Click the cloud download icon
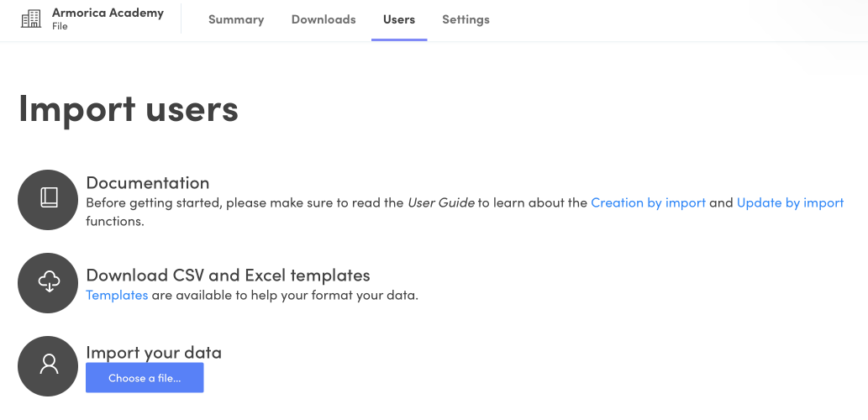Viewport: 868px width, 420px height. [49, 283]
